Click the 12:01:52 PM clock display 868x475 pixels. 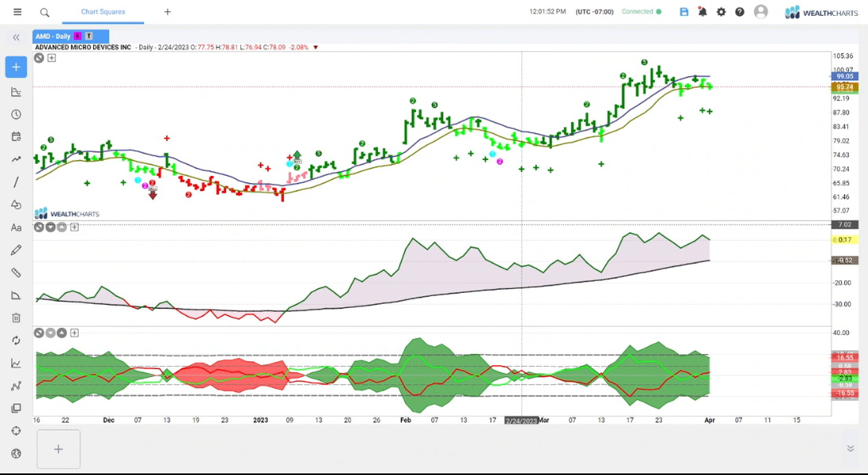[547, 12]
